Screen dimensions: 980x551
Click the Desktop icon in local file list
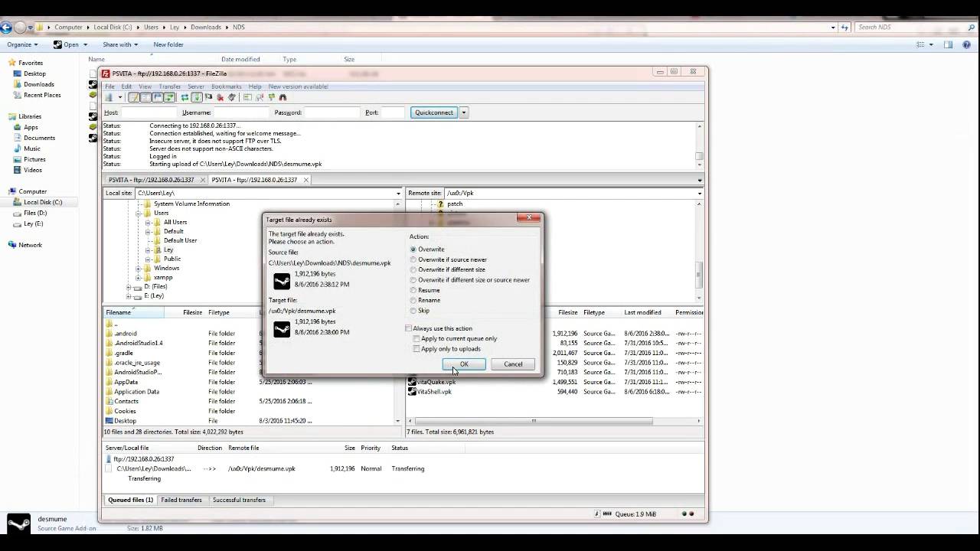tap(109, 420)
